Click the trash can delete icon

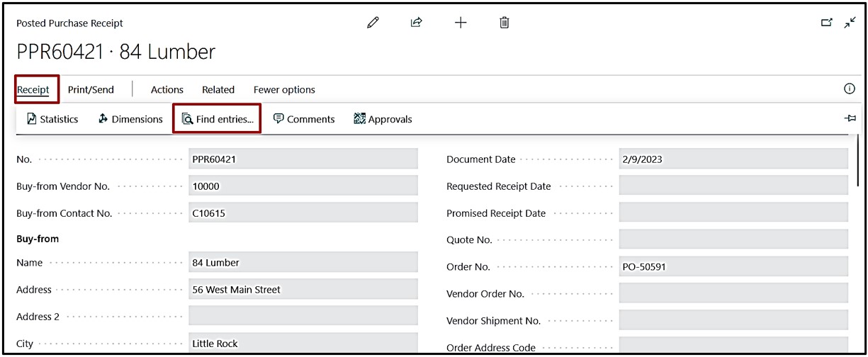(505, 23)
